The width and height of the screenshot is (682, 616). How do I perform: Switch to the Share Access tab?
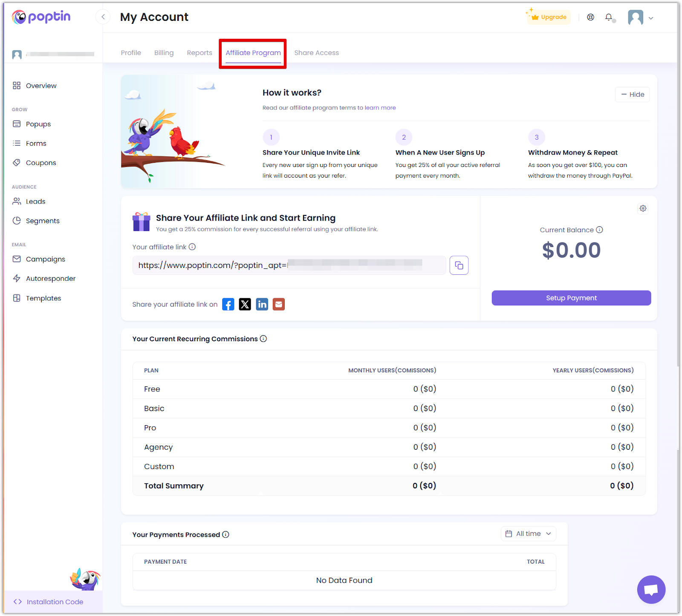pos(316,53)
